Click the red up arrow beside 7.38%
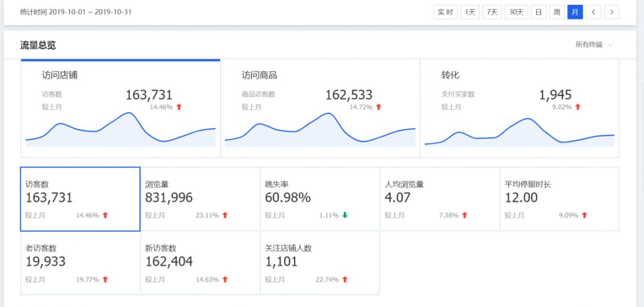 point(465,215)
